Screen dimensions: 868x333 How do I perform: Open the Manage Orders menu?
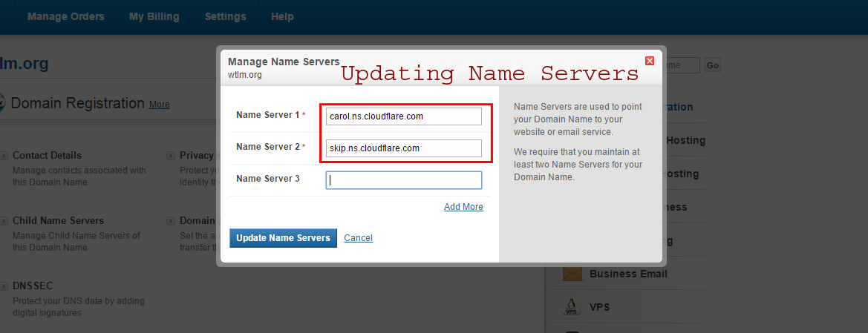tap(66, 16)
